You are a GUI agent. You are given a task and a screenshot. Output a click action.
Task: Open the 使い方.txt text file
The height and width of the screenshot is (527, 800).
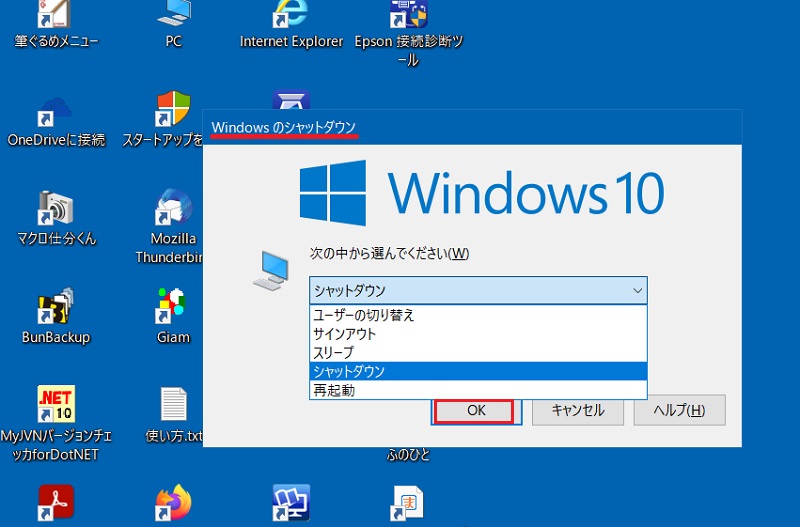point(173,414)
